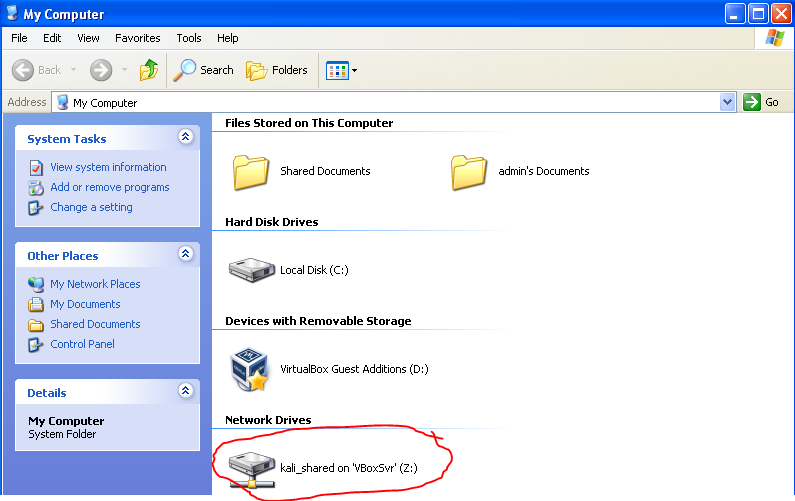Collapse the System Tasks panel

coord(185,138)
